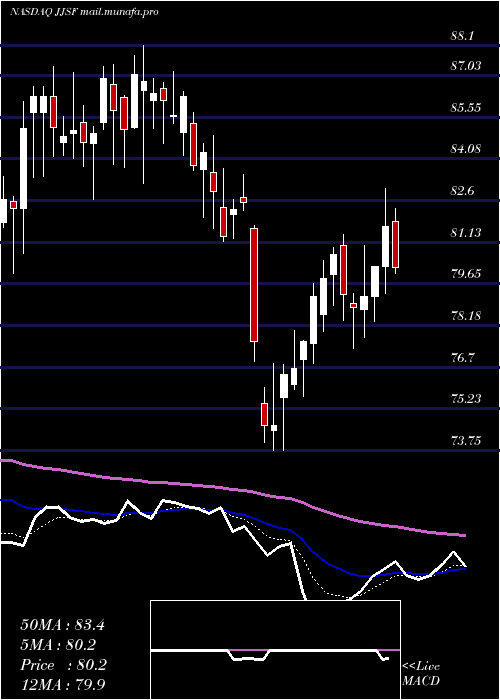This screenshot has width=500, height=700.
Task: Click the 75.23 price axis label
Action: coord(466,399)
